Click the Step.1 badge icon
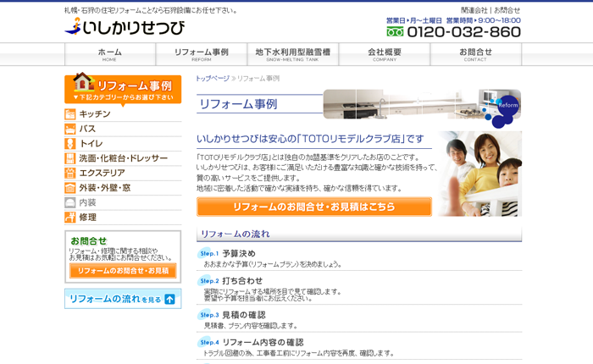 tap(208, 253)
